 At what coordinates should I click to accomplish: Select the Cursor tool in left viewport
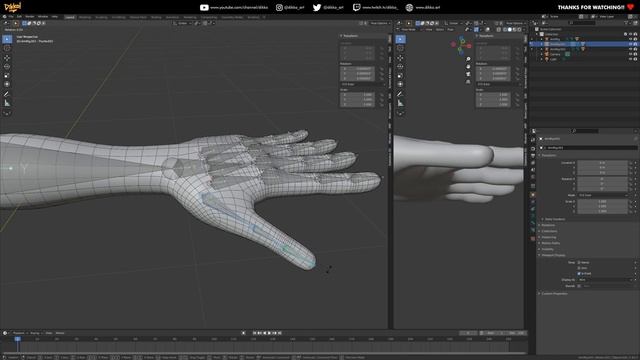[7, 48]
